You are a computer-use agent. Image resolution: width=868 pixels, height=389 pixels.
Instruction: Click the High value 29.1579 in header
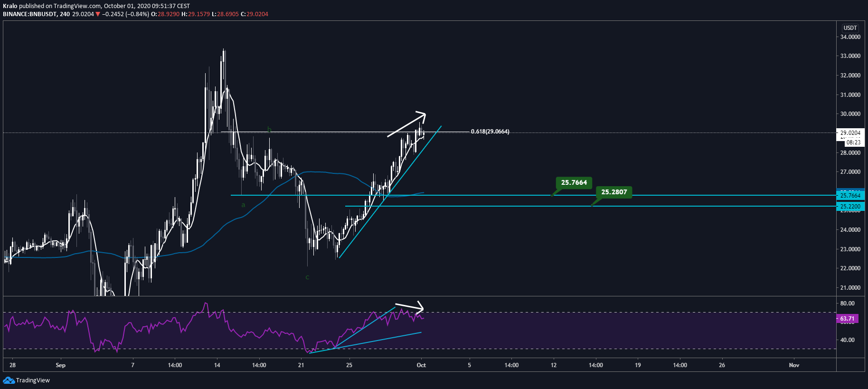[199, 14]
